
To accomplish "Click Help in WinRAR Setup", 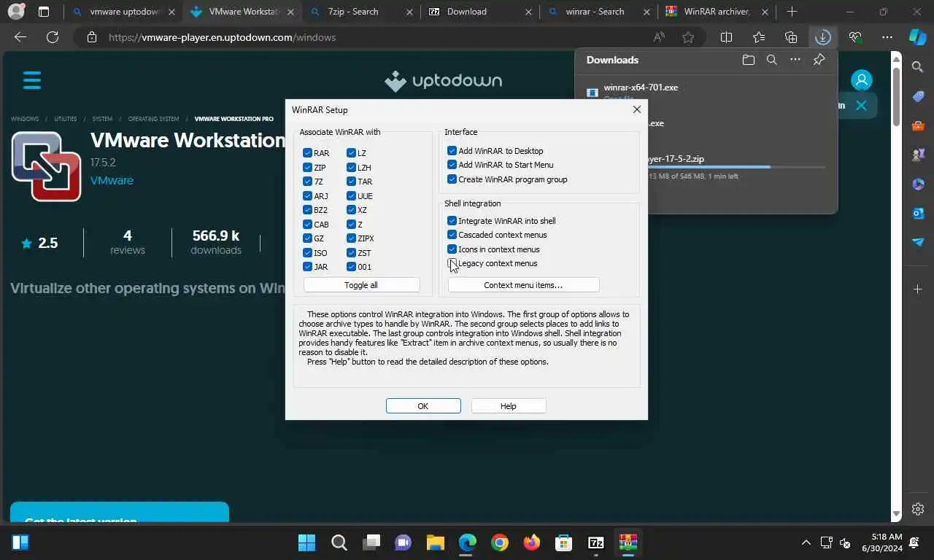I will (x=509, y=406).
